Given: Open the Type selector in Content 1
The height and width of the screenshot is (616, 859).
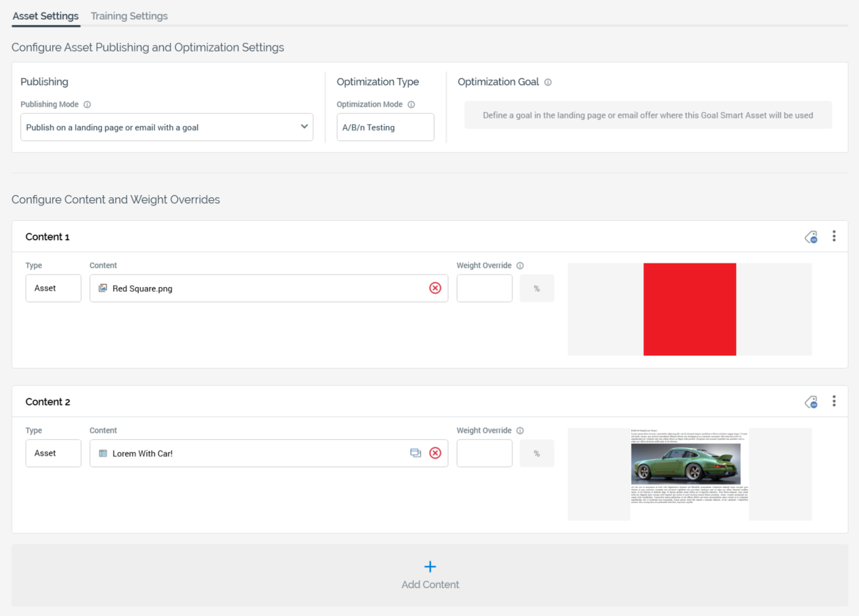Looking at the screenshot, I should click(x=53, y=288).
